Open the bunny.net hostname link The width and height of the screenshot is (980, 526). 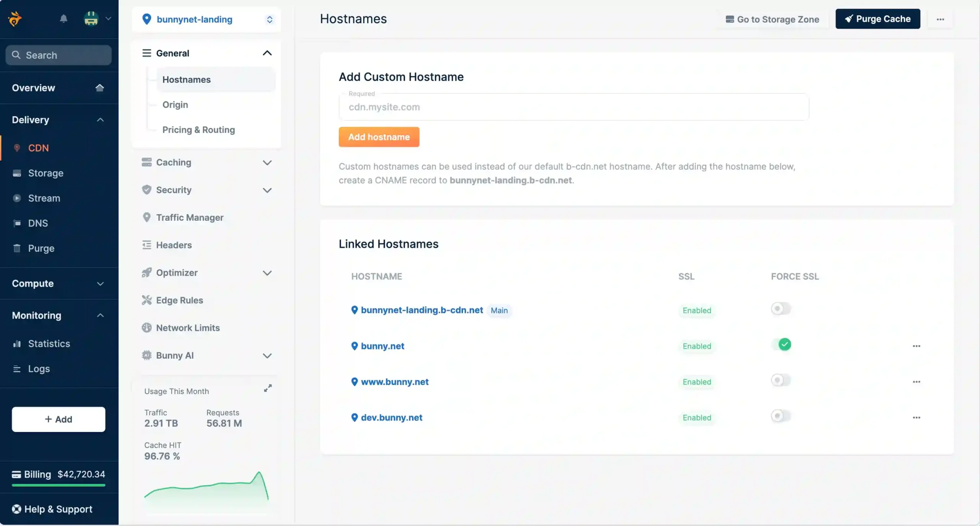[x=383, y=346]
